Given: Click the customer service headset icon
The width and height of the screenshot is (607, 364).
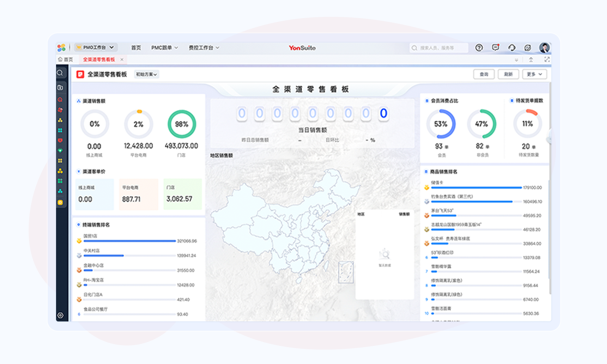Looking at the screenshot, I should [512, 48].
